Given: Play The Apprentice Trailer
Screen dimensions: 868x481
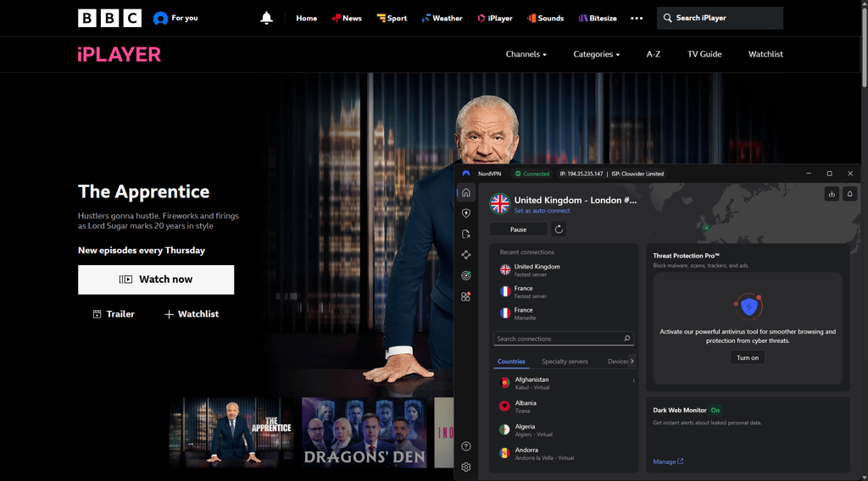Looking at the screenshot, I should 114,314.
